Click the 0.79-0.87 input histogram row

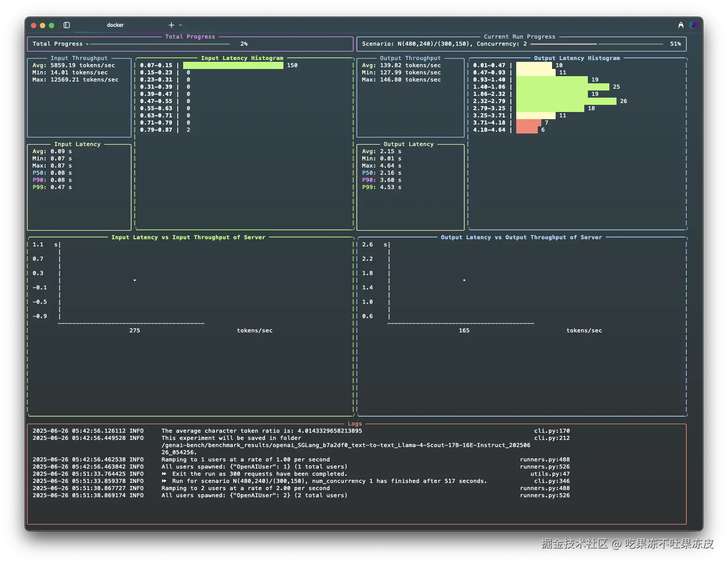165,130
